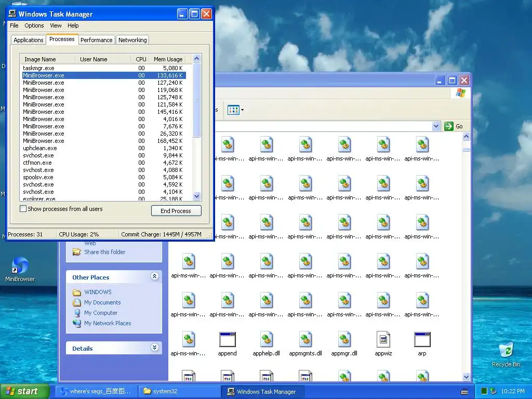Select the appmgr.dll file icon
Viewport: 532px width, 399px height.
pos(344,340)
